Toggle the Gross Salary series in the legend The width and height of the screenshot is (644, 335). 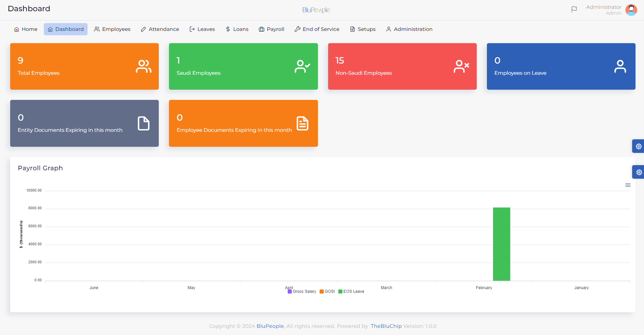pyautogui.click(x=301, y=291)
